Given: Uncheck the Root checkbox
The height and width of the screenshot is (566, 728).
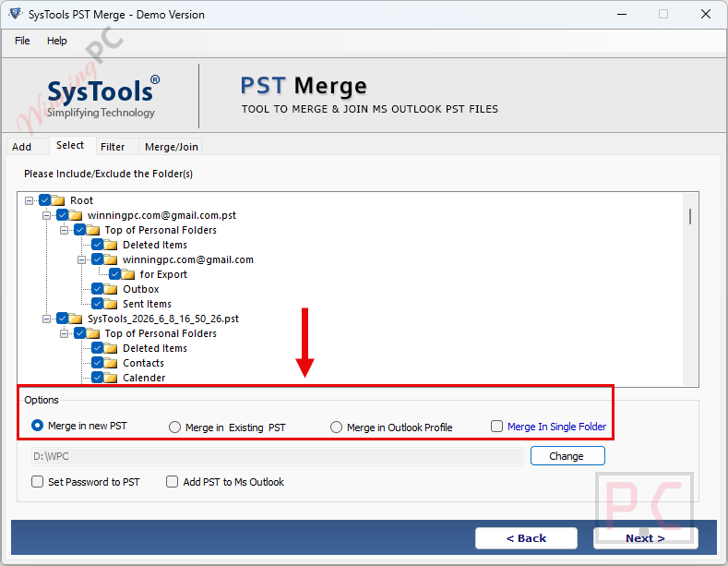Looking at the screenshot, I should click(x=44, y=200).
